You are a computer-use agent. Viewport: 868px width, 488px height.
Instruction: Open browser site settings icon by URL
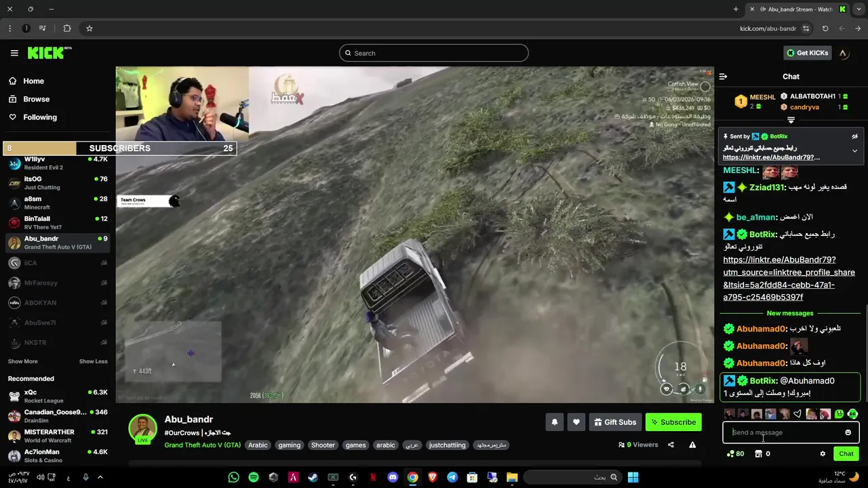click(806, 28)
